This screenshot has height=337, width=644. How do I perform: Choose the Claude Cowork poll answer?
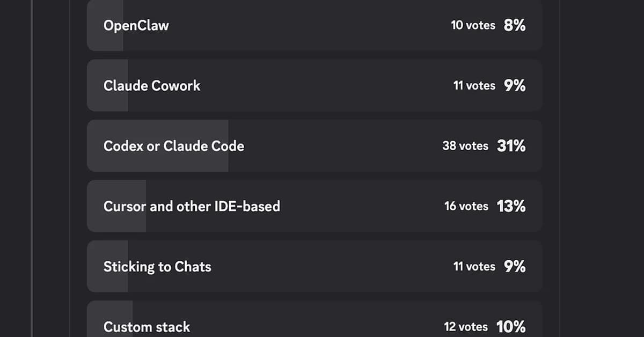(x=151, y=86)
